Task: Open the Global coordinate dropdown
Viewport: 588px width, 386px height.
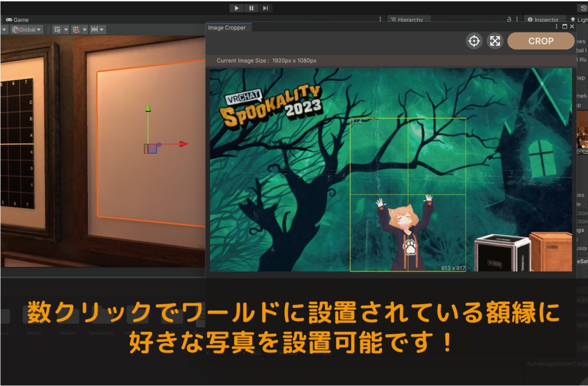Action: click(x=26, y=30)
